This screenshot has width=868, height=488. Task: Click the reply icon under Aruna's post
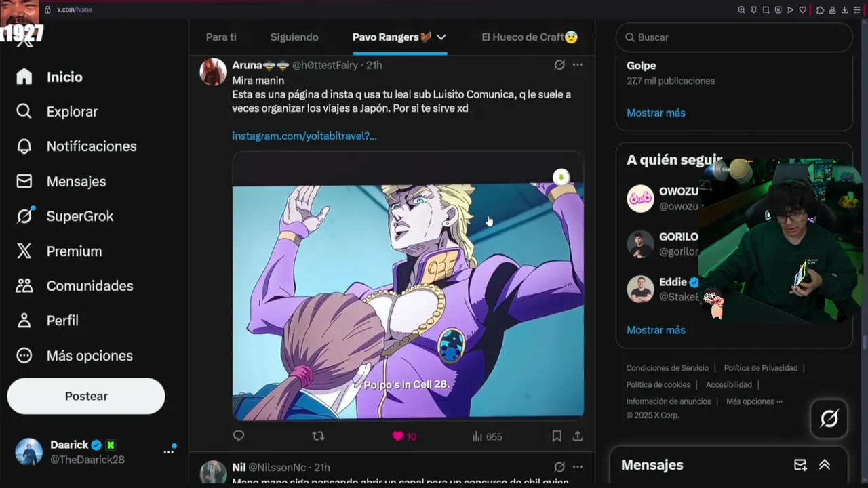click(239, 436)
